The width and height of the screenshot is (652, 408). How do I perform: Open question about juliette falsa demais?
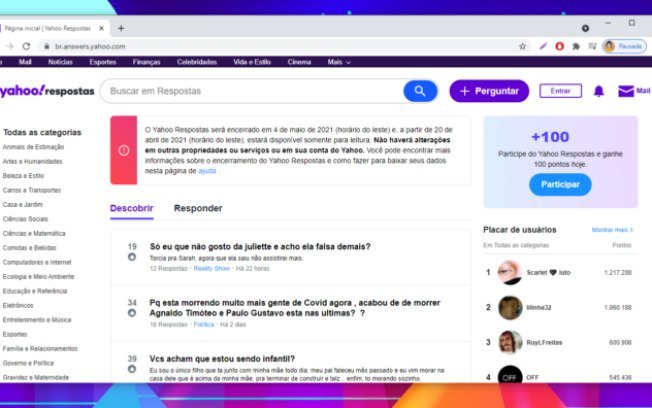260,247
